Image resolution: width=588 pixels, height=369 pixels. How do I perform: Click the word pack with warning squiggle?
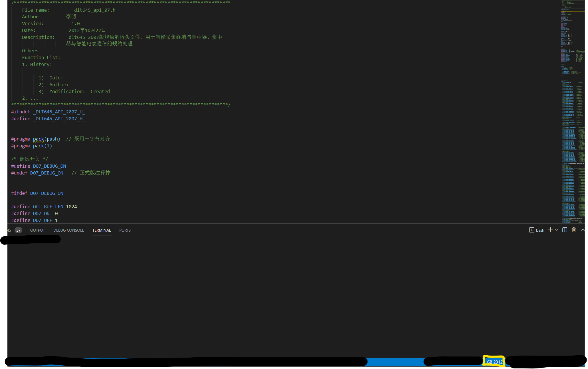(39, 139)
